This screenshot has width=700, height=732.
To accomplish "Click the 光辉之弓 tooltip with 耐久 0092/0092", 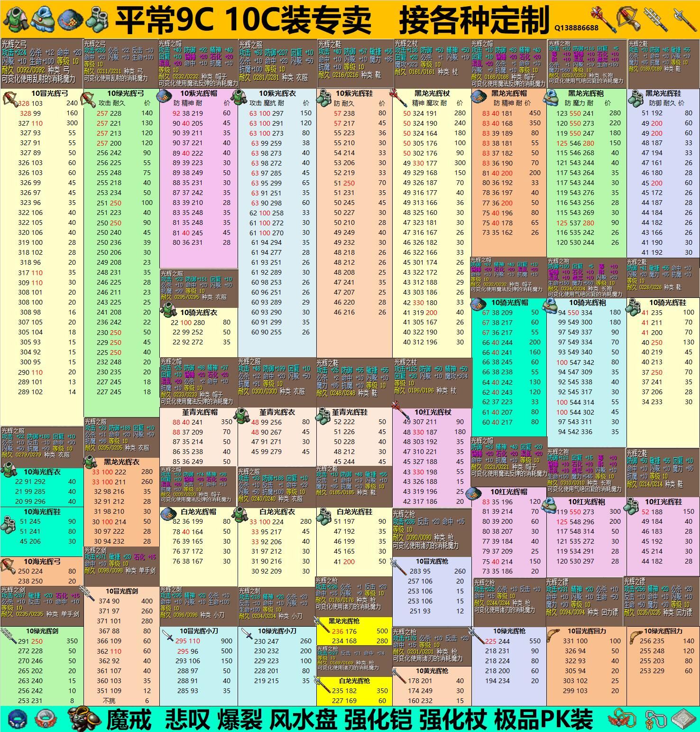I will pos(42,63).
